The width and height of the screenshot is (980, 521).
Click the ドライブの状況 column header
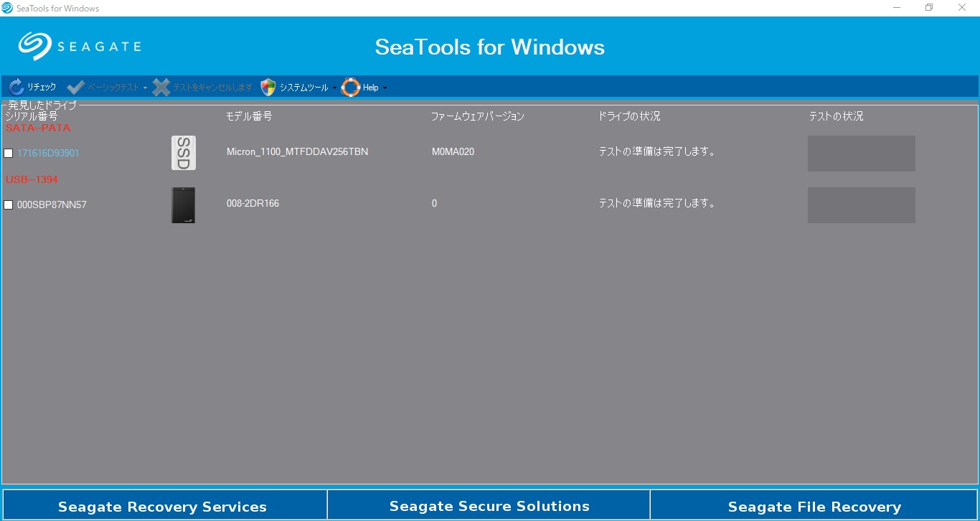pos(630,116)
